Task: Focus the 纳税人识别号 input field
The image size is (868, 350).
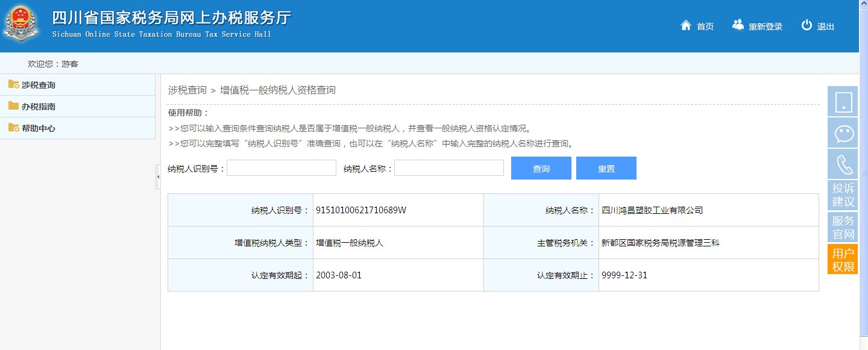Action: click(281, 168)
